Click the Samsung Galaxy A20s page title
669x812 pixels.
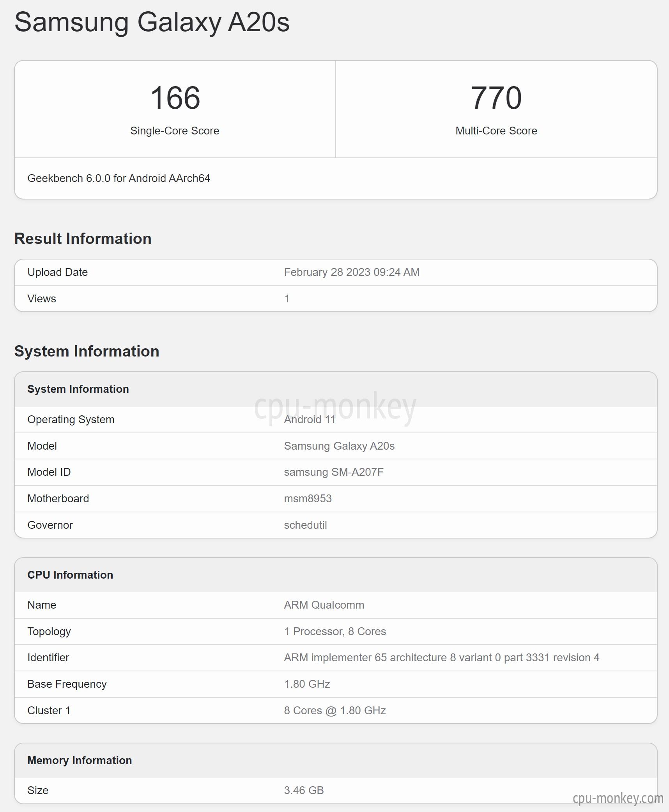pyautogui.click(x=152, y=23)
